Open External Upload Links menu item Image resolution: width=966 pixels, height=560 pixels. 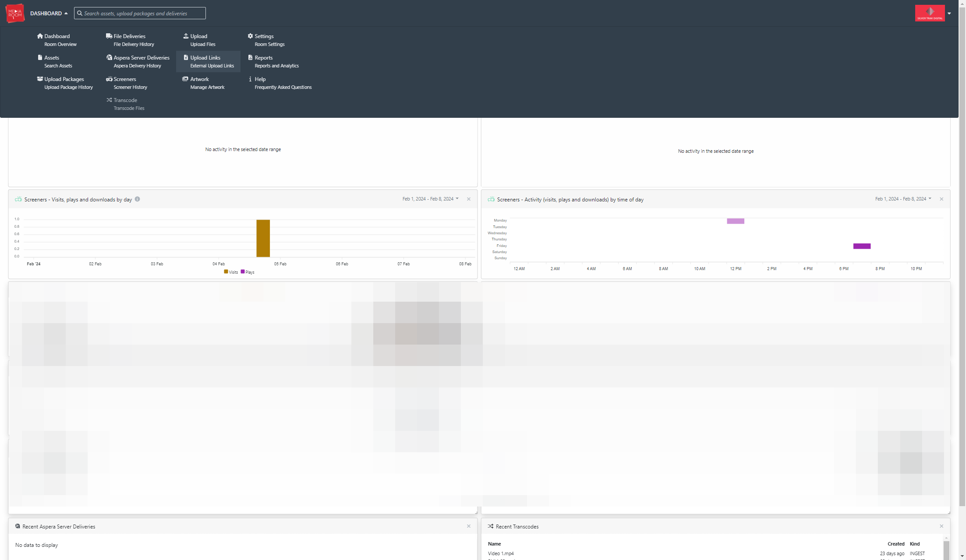[x=212, y=66]
